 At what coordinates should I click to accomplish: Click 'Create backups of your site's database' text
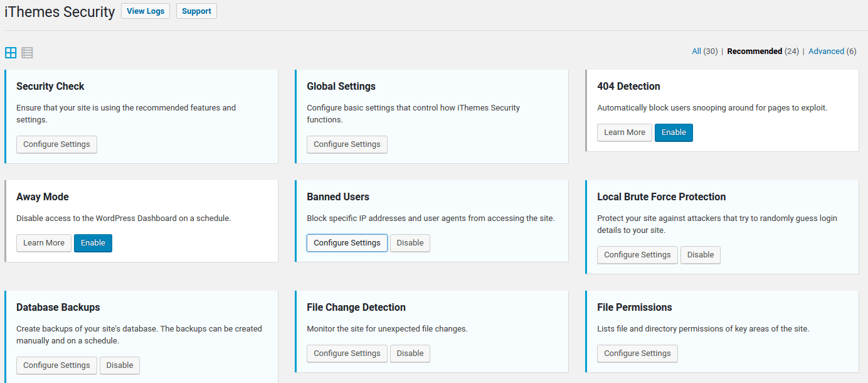pos(139,335)
